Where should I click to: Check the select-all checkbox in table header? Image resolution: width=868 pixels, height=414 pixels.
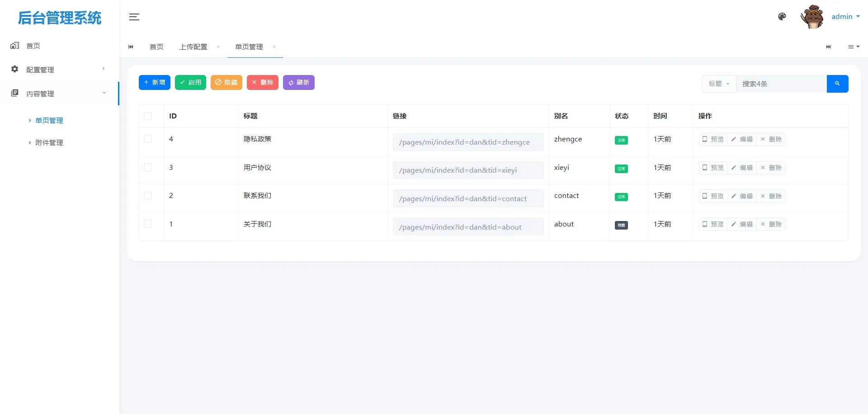[x=149, y=116]
